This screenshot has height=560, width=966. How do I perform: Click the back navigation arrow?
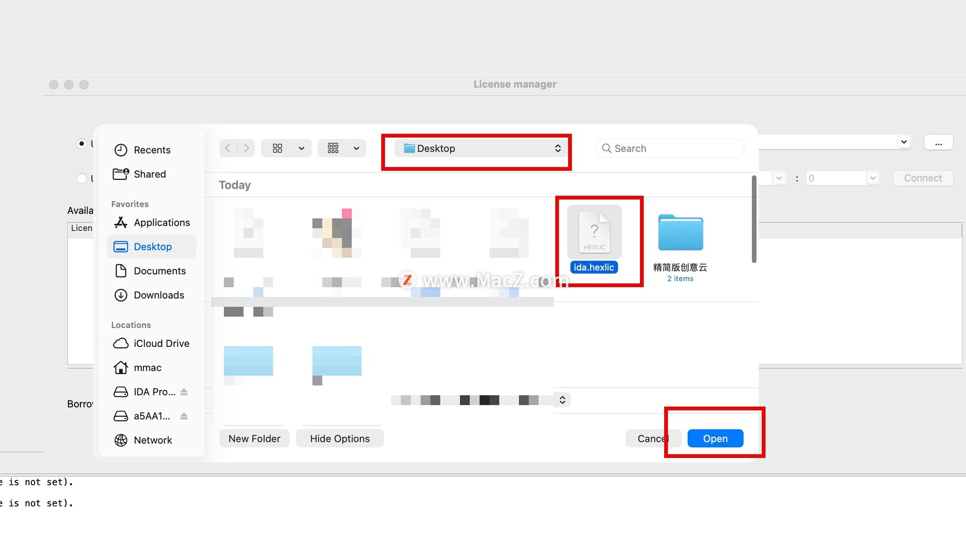click(228, 148)
